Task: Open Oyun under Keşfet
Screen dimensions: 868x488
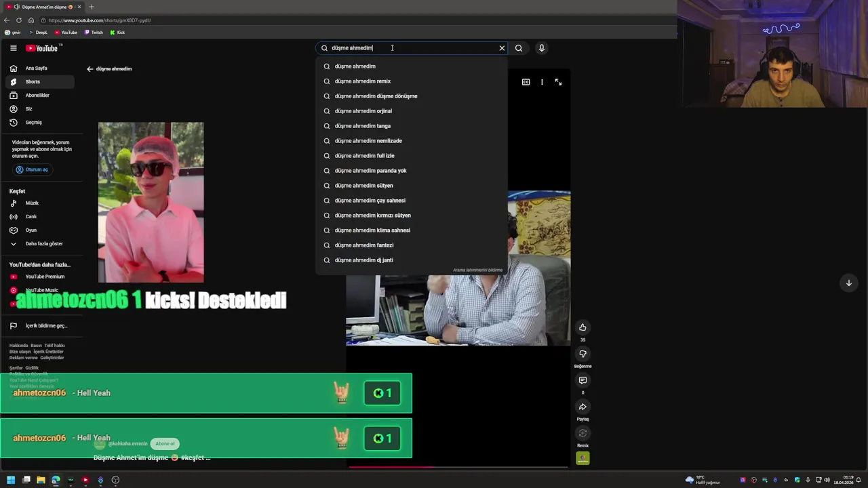Action: pyautogui.click(x=41, y=230)
